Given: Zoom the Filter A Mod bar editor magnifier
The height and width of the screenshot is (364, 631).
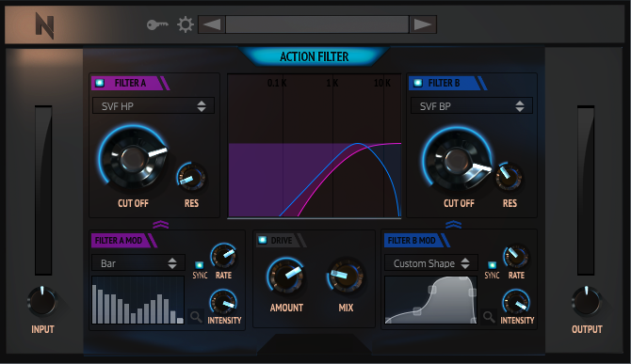Looking at the screenshot, I should point(196,317).
